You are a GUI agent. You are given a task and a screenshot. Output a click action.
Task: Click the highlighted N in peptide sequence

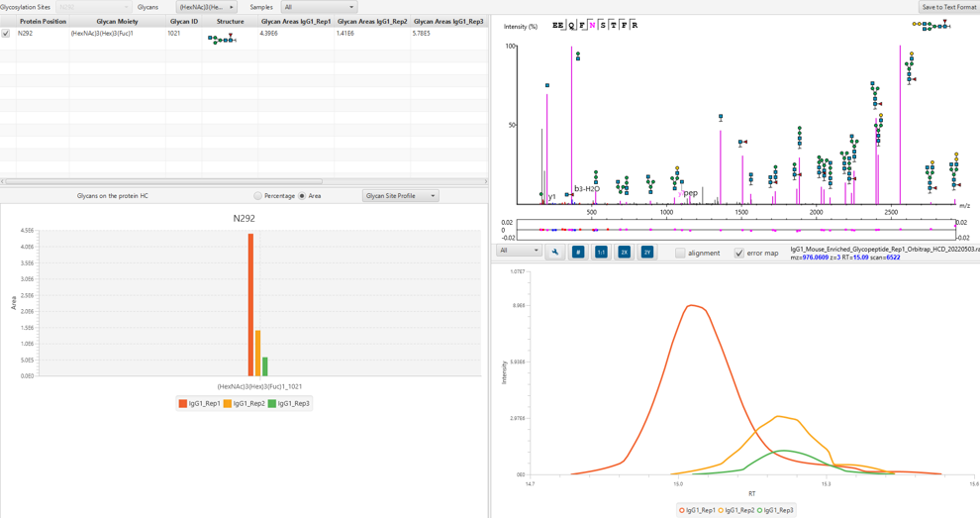(x=592, y=25)
